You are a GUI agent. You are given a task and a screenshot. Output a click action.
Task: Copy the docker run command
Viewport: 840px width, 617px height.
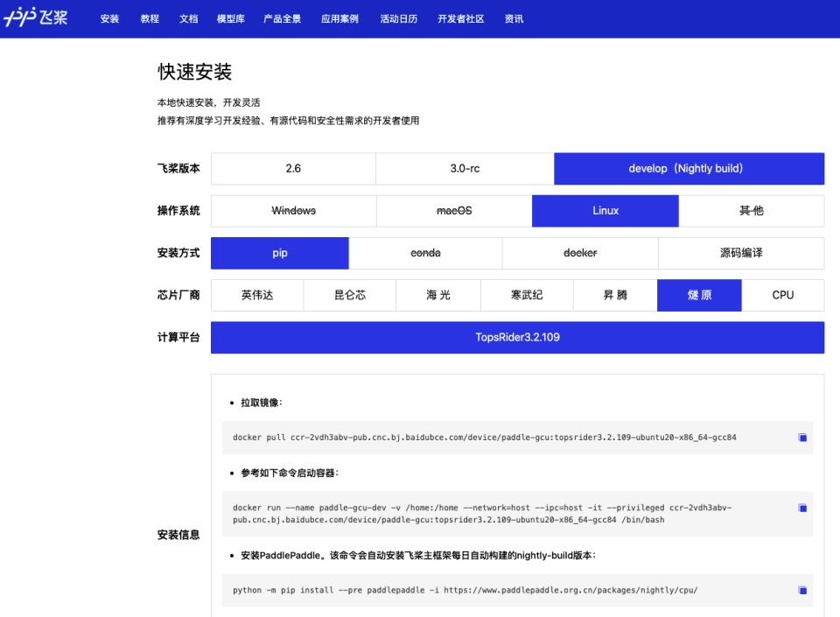[802, 508]
